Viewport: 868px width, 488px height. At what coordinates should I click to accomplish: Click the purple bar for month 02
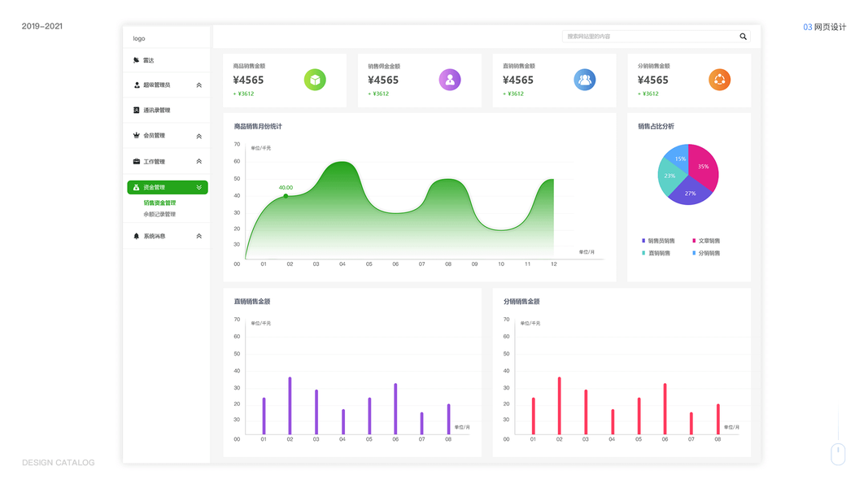coord(290,406)
